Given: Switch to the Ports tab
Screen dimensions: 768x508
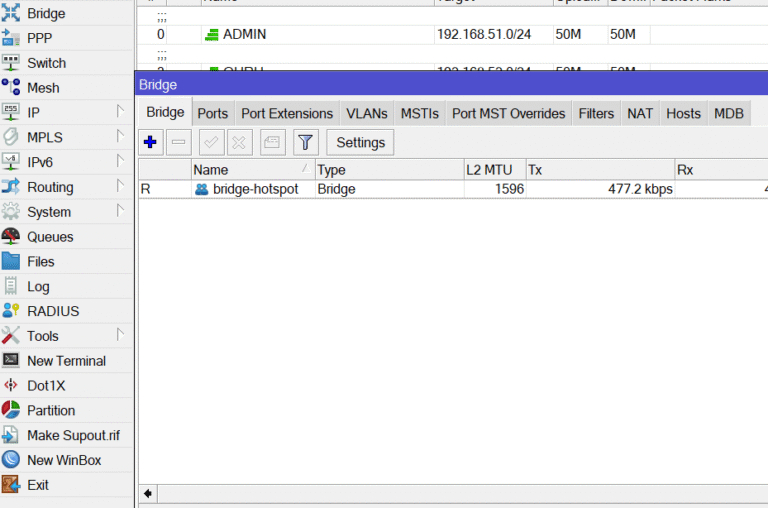Looking at the screenshot, I should 213,114.
